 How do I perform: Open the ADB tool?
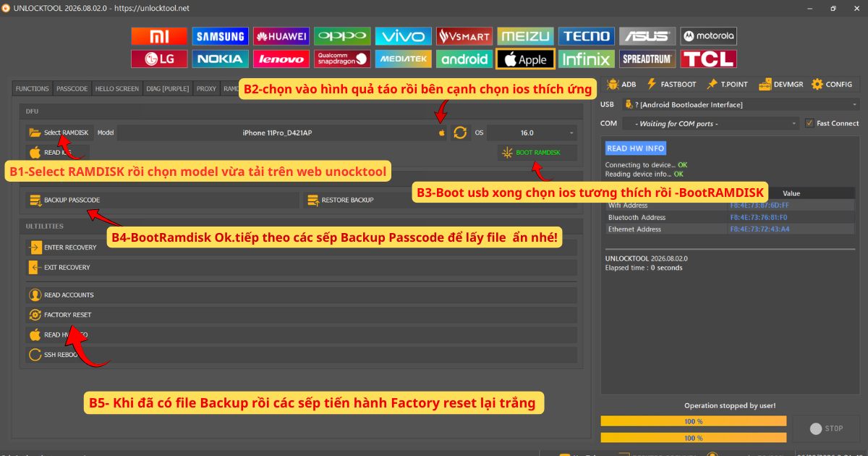pyautogui.click(x=621, y=85)
